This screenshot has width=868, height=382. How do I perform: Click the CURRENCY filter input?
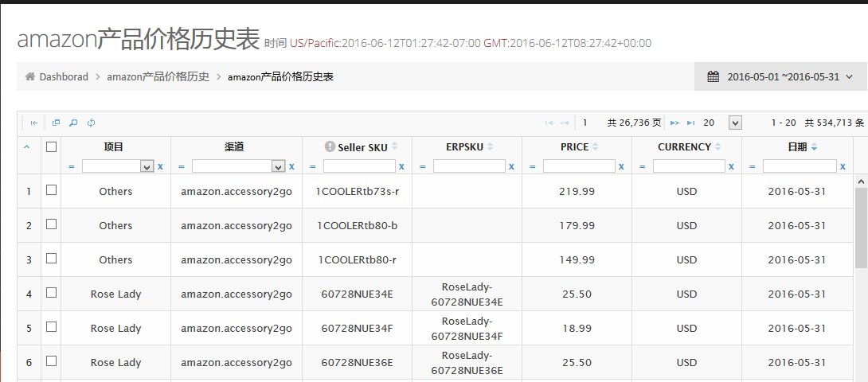[x=689, y=166]
